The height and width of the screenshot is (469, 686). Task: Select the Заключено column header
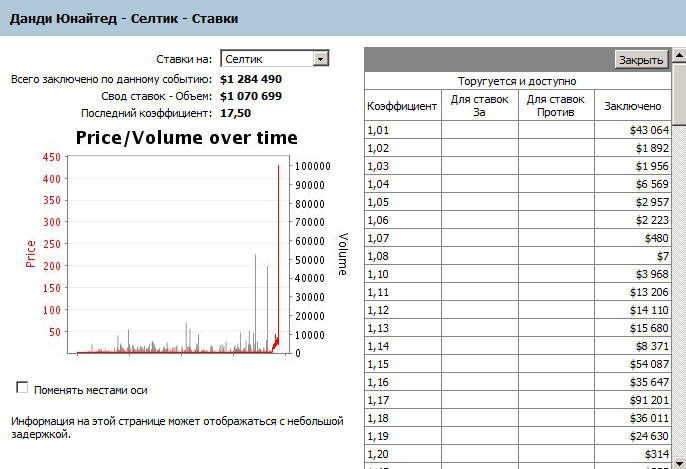click(x=633, y=105)
